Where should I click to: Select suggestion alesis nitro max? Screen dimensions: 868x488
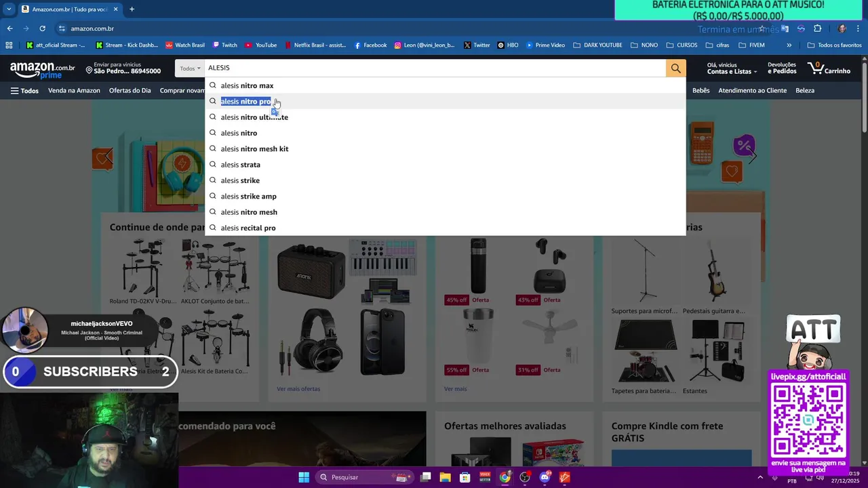pos(446,85)
